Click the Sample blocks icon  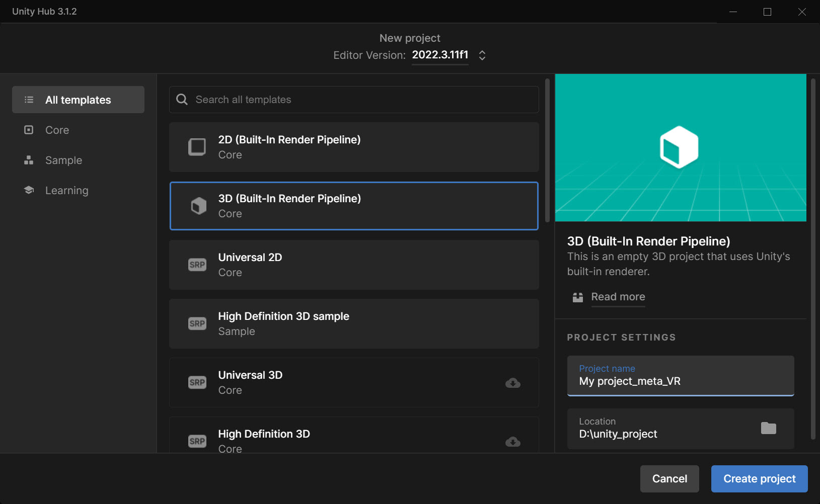point(29,160)
